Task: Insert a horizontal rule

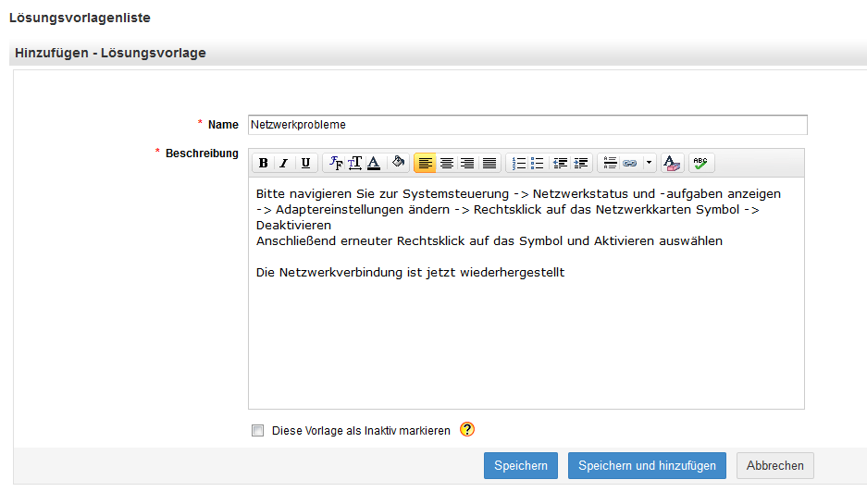Action: pyautogui.click(x=610, y=163)
